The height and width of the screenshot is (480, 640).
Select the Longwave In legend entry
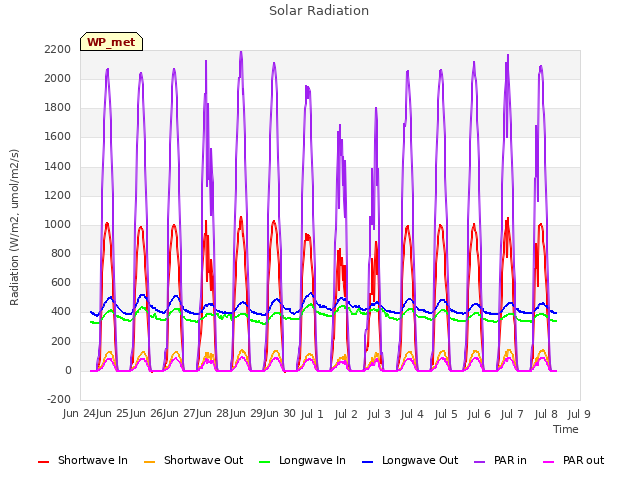pyautogui.click(x=302, y=460)
